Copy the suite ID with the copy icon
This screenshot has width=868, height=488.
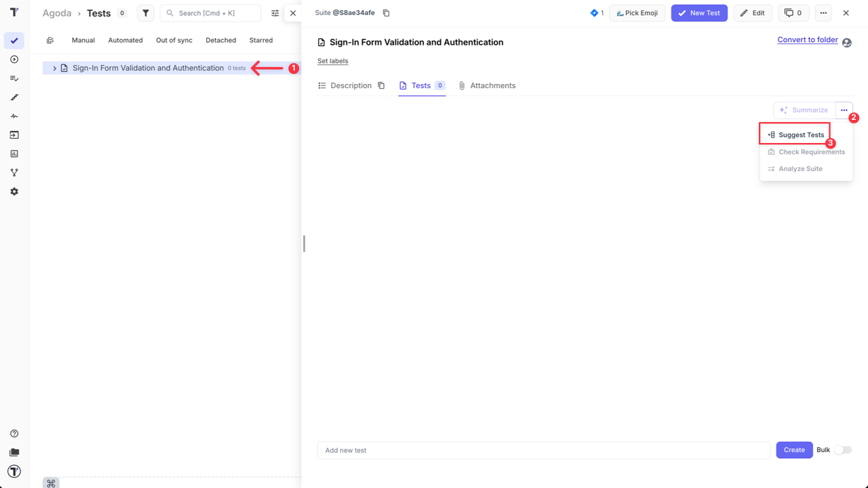point(386,12)
